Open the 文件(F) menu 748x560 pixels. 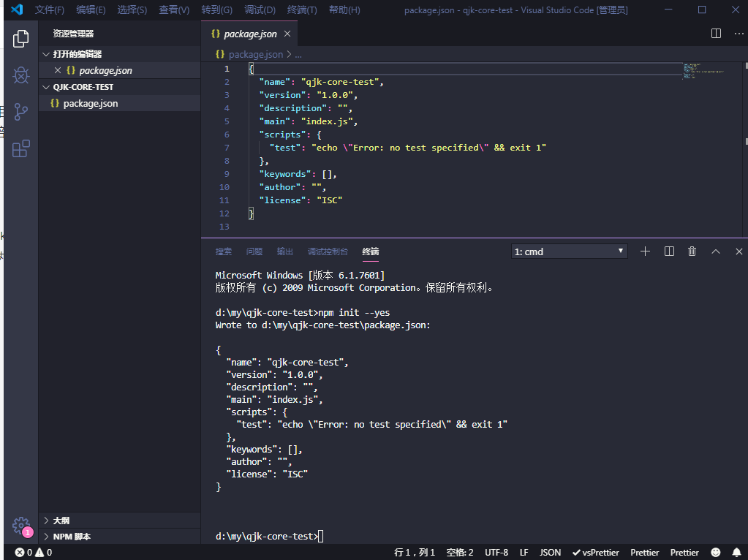[50, 10]
